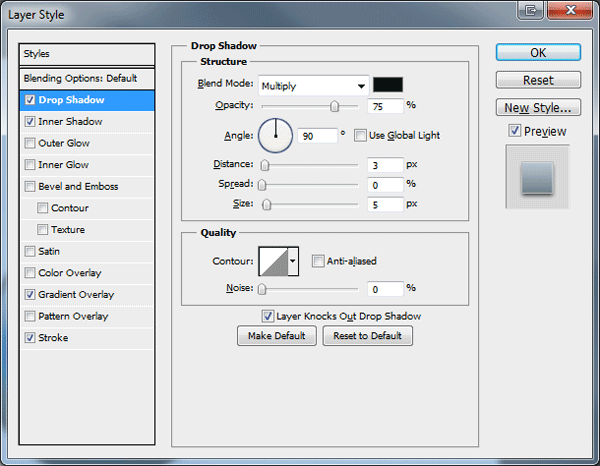Open the Contour picker dropdown arrow

click(x=293, y=261)
